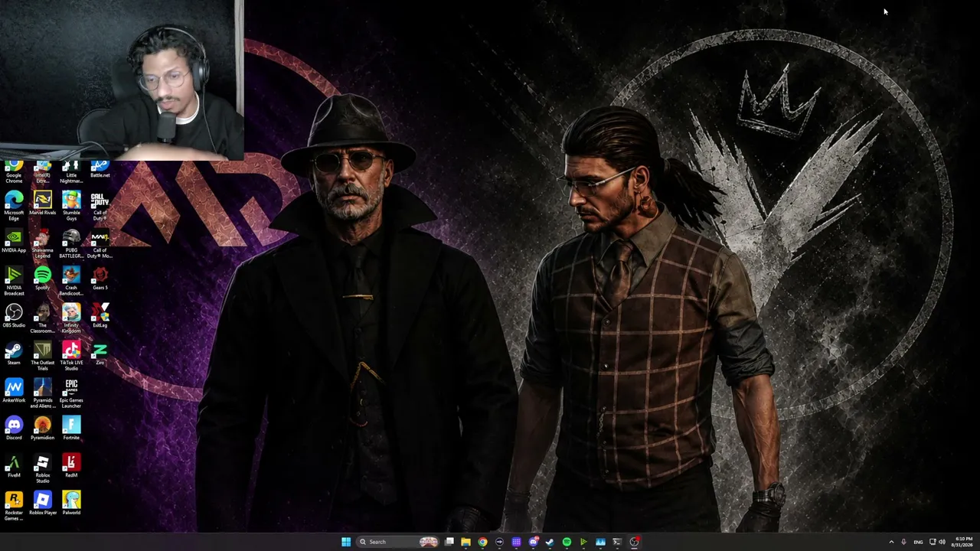The width and height of the screenshot is (980, 551).
Task: Open the AnkerWork desktop shortcut
Action: tap(14, 390)
